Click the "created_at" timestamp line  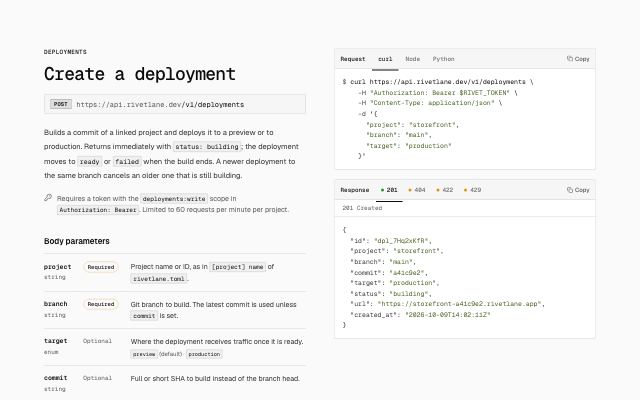click(420, 315)
